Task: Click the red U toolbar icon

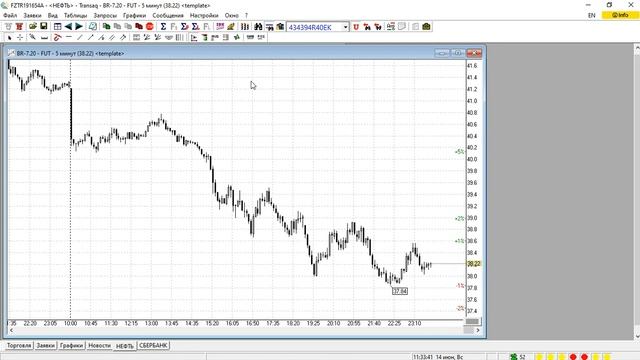Action: (356, 27)
